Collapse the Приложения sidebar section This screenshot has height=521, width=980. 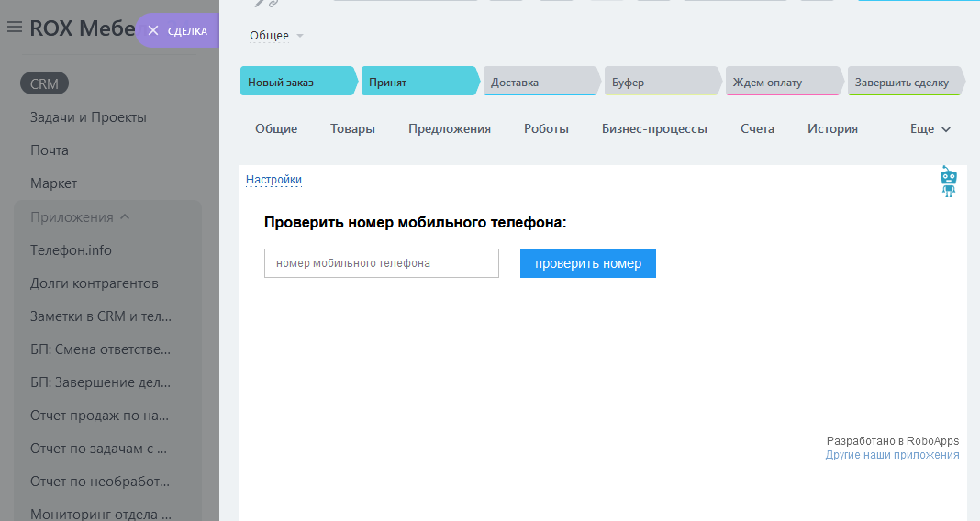tap(80, 217)
